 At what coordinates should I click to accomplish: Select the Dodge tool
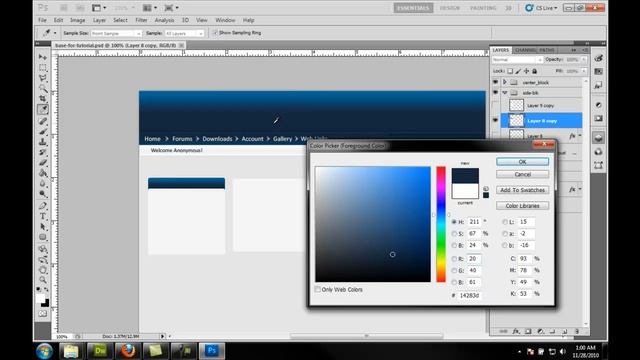click(43, 194)
